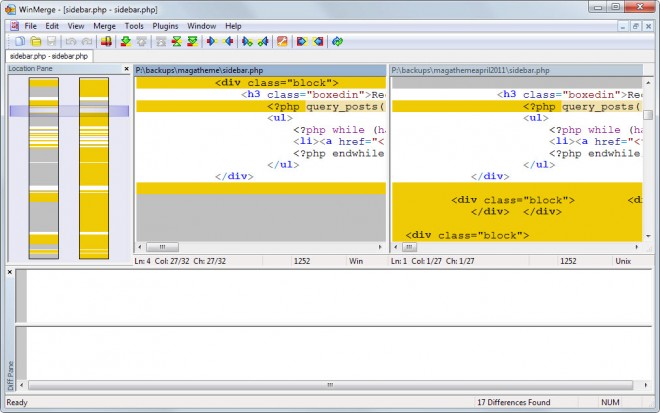The width and height of the screenshot is (660, 413).
Task: Open the Plugins menu
Action: click(x=165, y=25)
